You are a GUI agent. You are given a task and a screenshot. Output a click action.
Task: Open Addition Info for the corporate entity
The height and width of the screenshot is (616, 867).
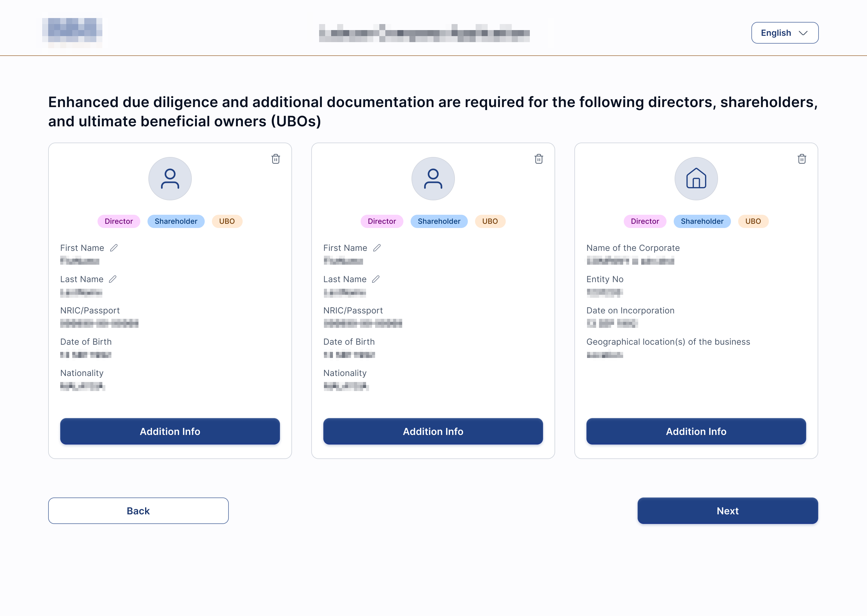(696, 431)
